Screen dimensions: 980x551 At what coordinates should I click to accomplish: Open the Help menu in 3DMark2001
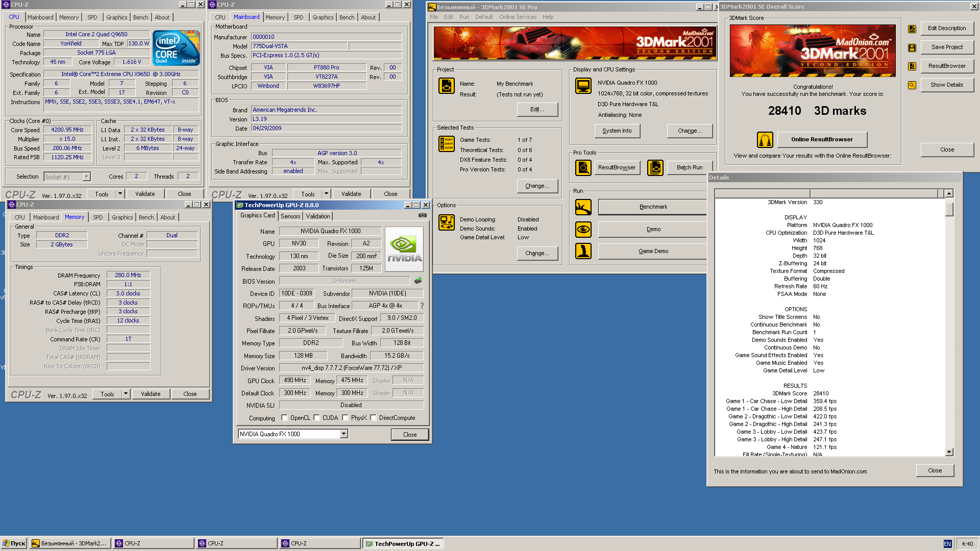(x=548, y=17)
